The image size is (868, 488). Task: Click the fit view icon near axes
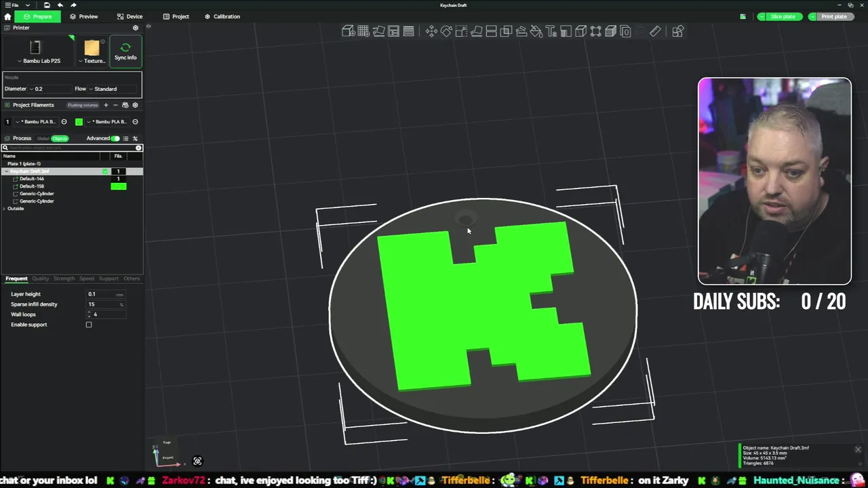pos(197,461)
